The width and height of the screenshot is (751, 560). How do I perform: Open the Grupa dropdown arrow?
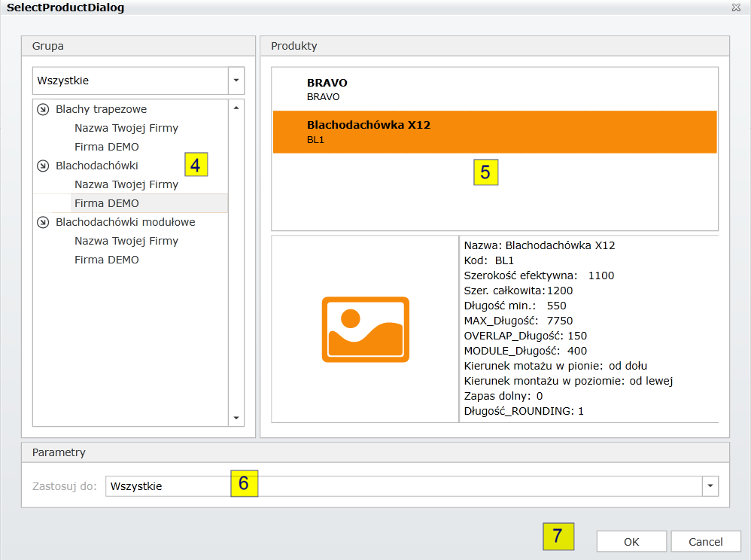[236, 80]
